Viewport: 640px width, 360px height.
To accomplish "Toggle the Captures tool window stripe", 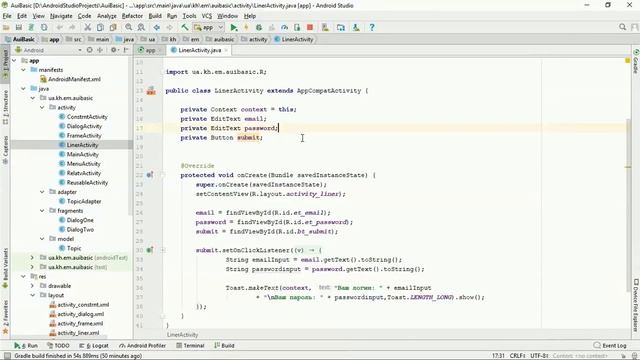I will pyautogui.click(x=5, y=150).
